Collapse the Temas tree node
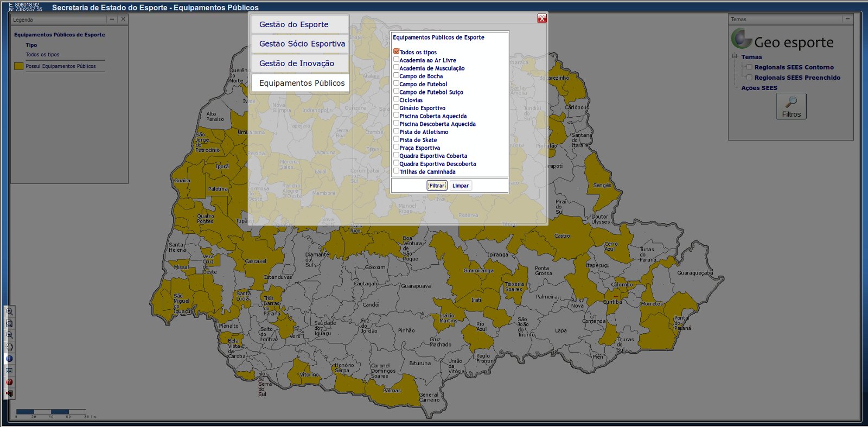The height and width of the screenshot is (427, 868). (735, 56)
